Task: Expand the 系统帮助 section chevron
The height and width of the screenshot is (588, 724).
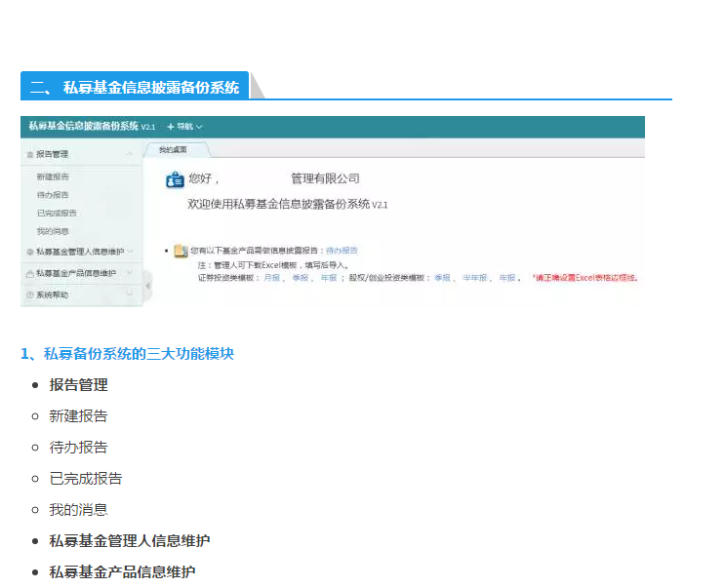Action: [130, 294]
